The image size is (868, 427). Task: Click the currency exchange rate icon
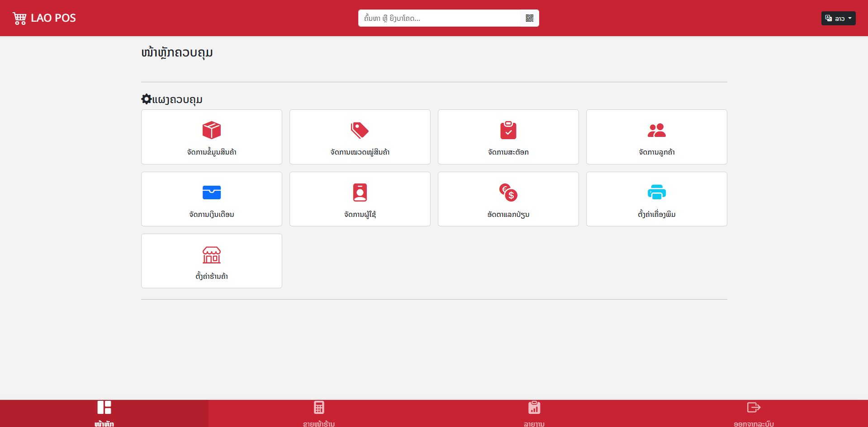coord(508,192)
